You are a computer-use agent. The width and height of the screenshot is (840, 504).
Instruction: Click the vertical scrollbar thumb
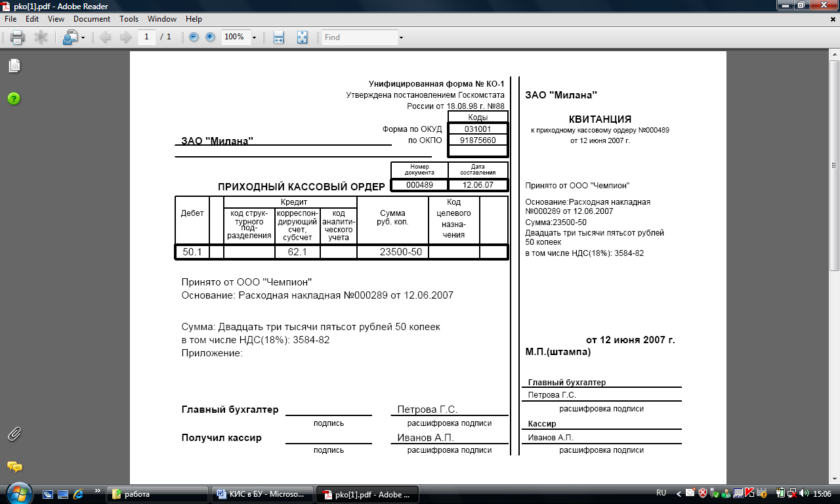pos(834,165)
